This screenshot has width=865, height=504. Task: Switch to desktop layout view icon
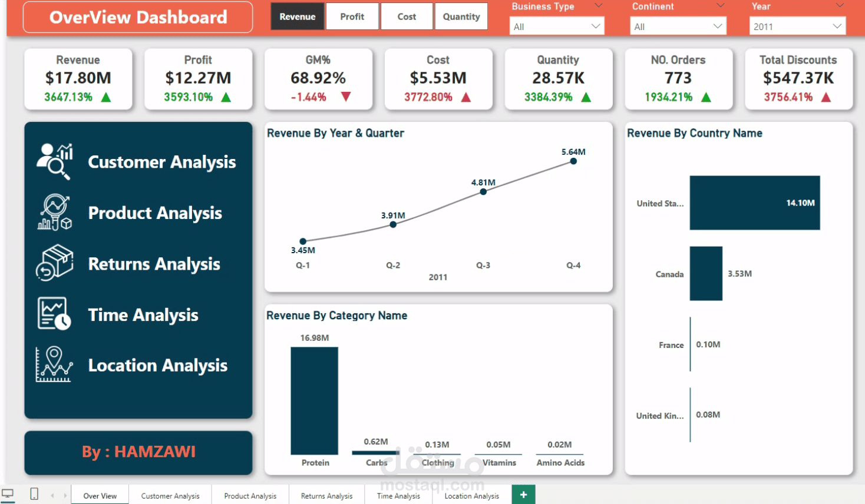tap(8, 494)
